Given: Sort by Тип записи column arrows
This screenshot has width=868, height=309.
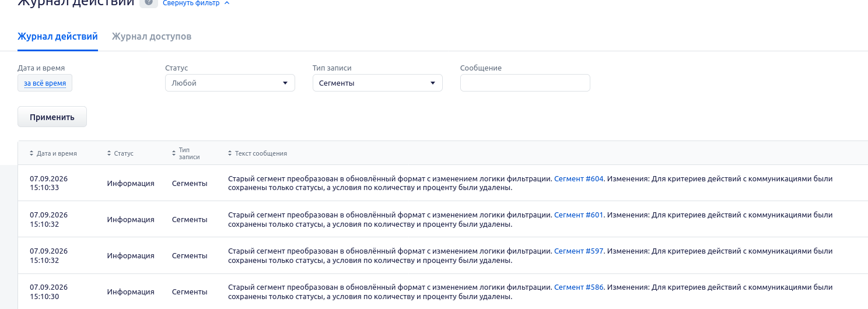Looking at the screenshot, I should [x=174, y=153].
